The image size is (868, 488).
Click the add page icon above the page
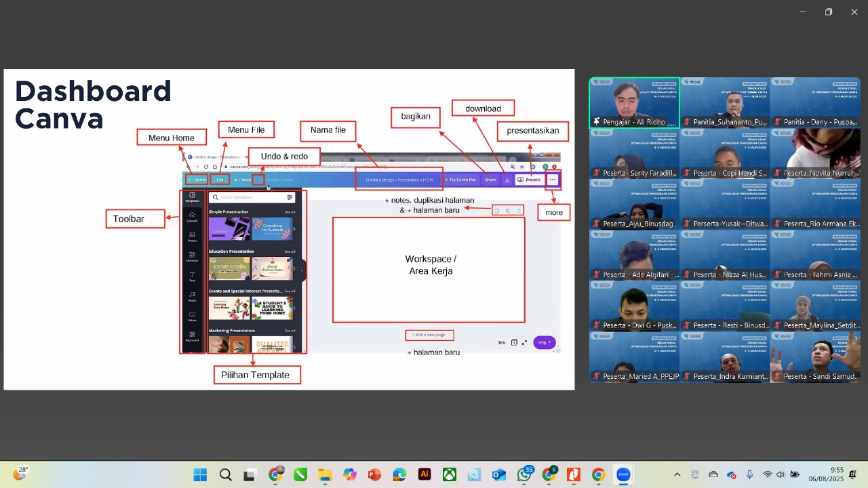coord(519,211)
